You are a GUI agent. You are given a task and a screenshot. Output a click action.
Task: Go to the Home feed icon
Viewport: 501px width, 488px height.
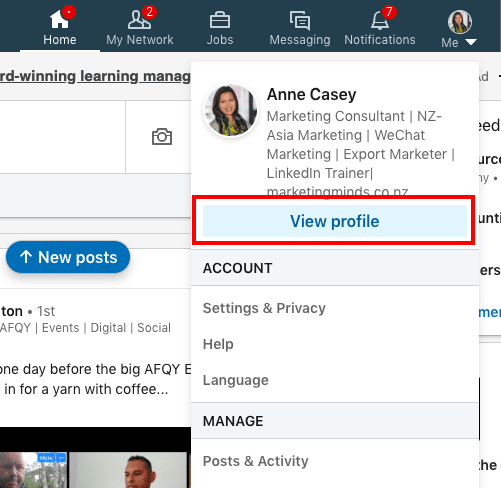59,19
